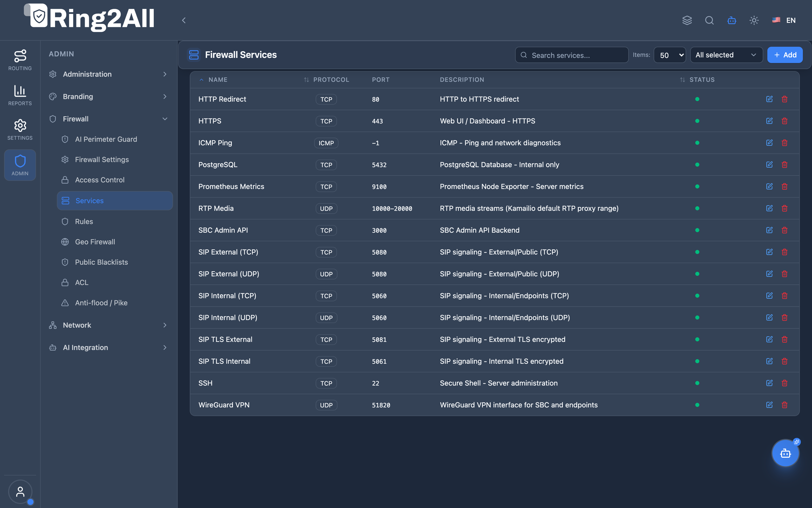Select the WireGuard VPN row name
This screenshot has width=812, height=508.
click(224, 405)
